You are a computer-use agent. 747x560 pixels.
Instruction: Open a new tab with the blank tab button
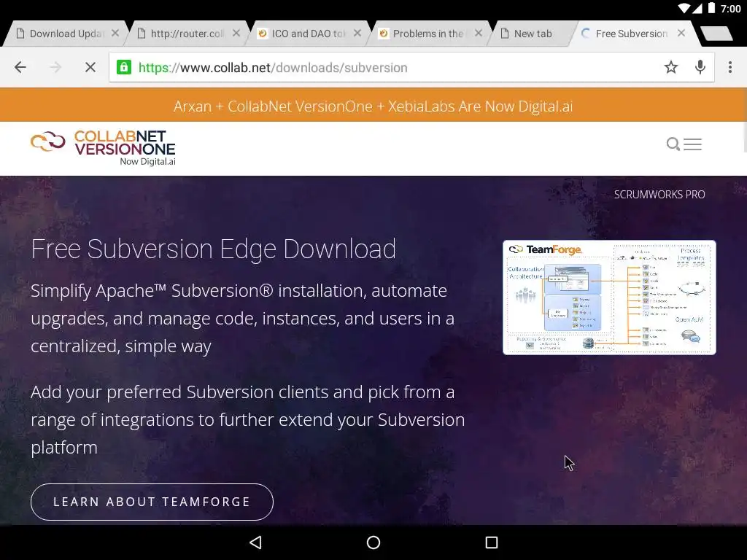716,34
